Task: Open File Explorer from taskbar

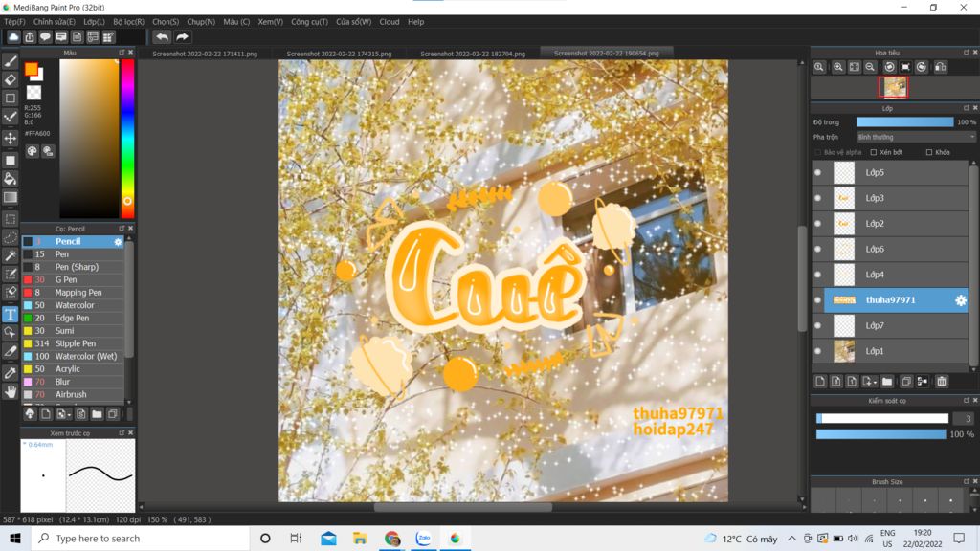Action: 360,539
